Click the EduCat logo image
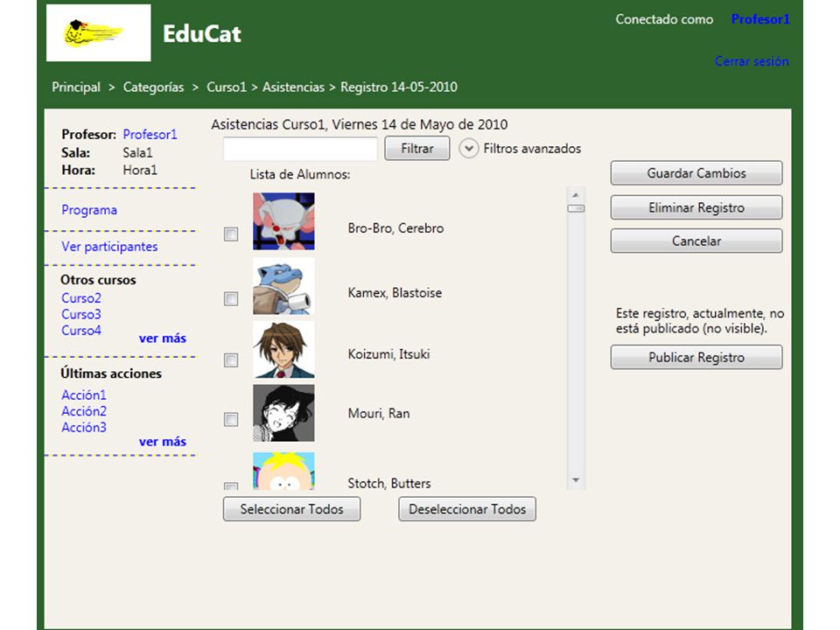This screenshot has height=630, width=840. (99, 32)
